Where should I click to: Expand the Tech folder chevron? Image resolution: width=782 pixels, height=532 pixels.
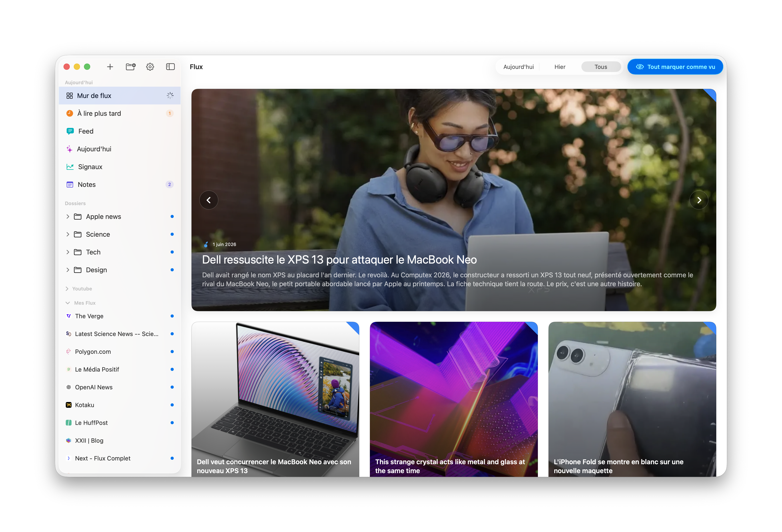(x=68, y=252)
